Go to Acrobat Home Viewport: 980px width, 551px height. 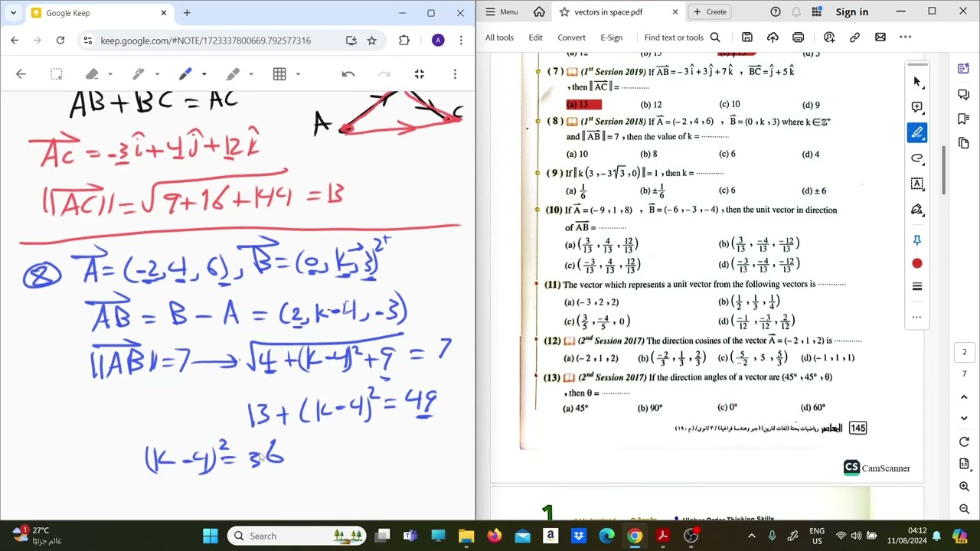[539, 12]
